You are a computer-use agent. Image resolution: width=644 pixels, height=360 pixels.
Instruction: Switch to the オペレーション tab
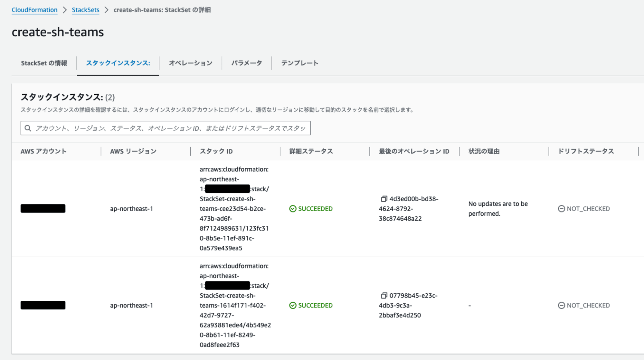click(191, 63)
